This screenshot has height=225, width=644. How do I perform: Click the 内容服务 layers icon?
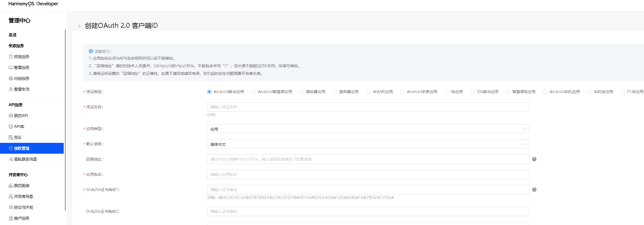click(x=11, y=78)
